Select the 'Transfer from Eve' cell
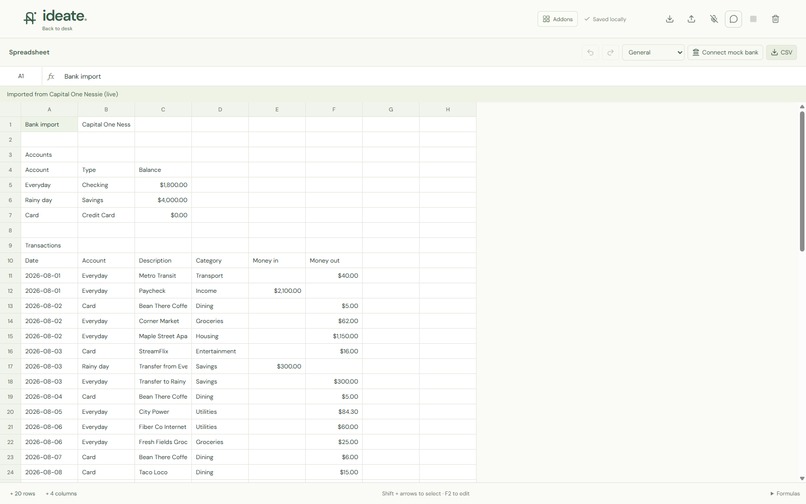Image resolution: width=806 pixels, height=504 pixels. tap(163, 367)
